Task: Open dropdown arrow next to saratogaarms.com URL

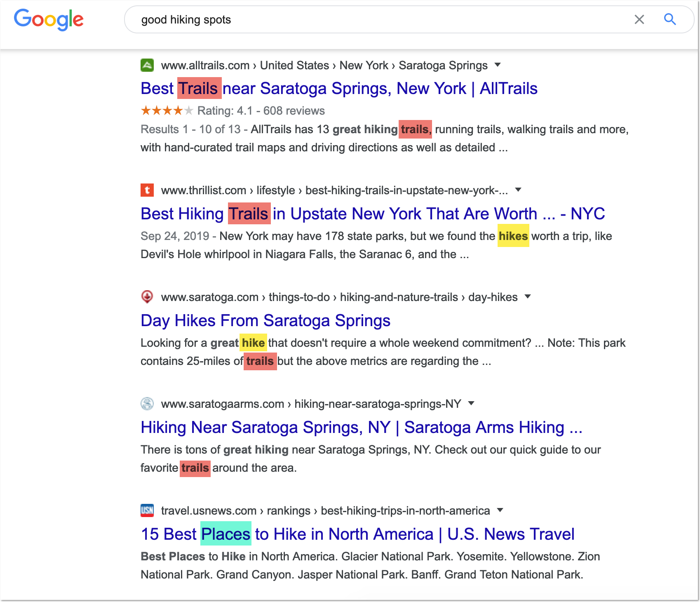Action: pos(472,403)
